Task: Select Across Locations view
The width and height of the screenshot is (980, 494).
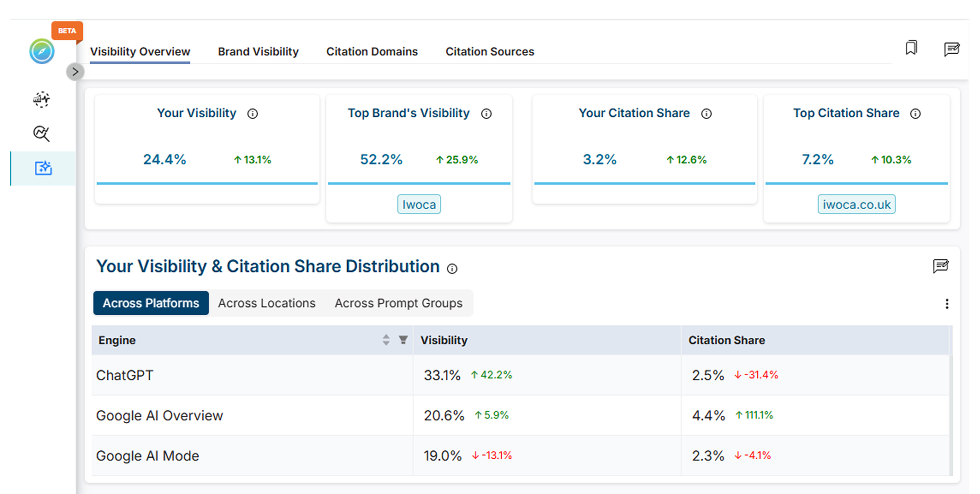Action: (x=266, y=303)
